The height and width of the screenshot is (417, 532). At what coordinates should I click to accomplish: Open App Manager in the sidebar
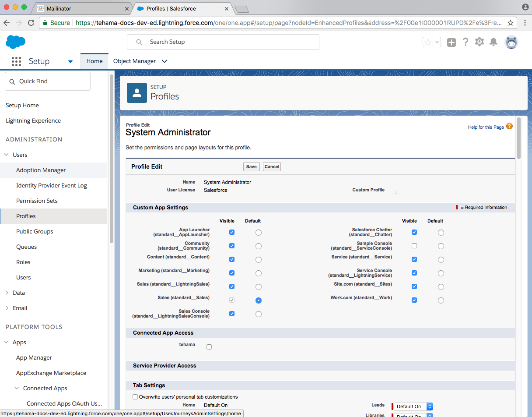point(34,357)
